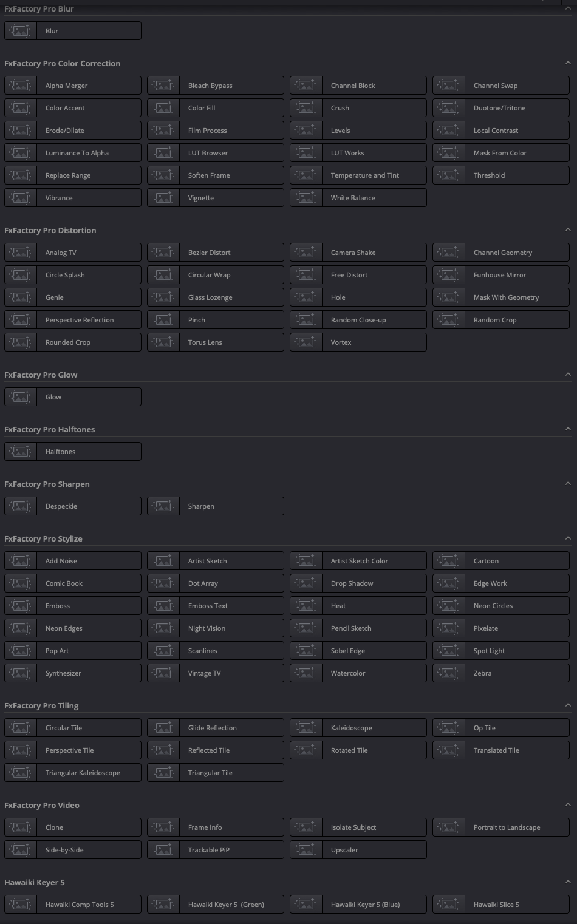Click the Kaleidoscope effect icon
Screen dimensions: 577x924
306,728
